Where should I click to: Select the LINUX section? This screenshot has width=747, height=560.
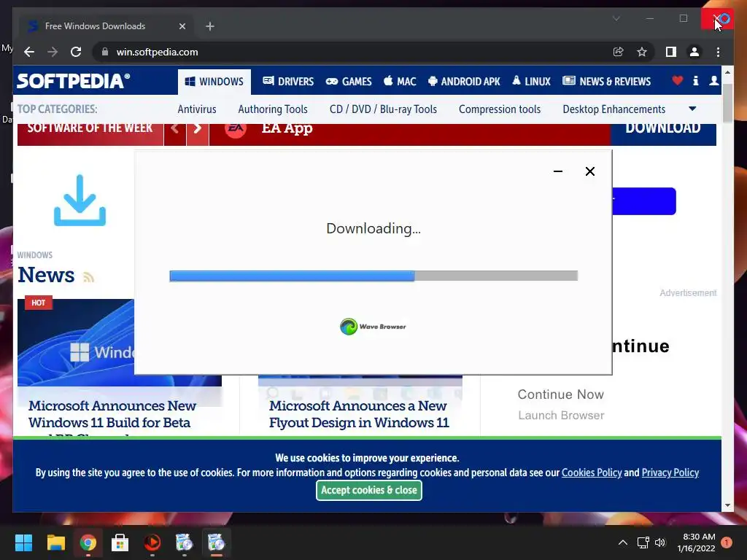531,82
